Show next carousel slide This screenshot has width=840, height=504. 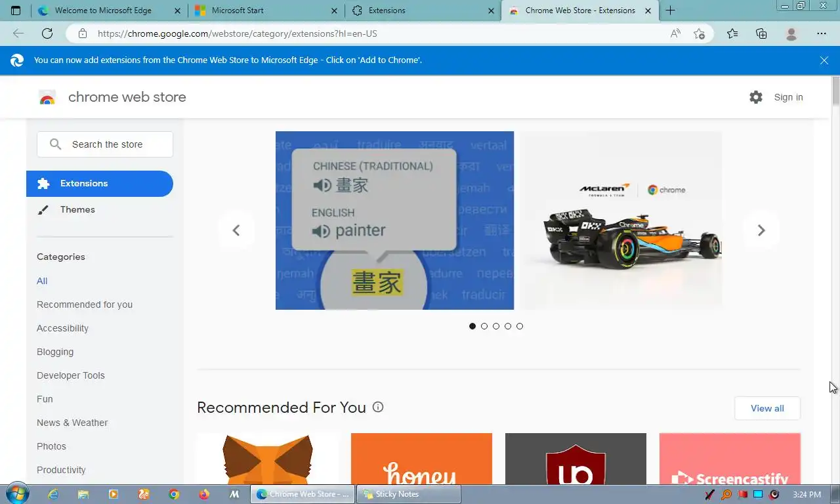click(761, 230)
